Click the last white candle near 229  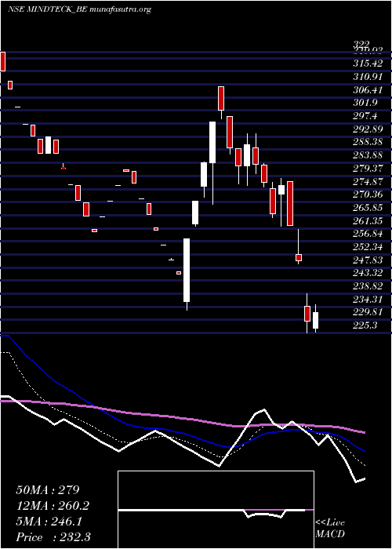click(x=315, y=320)
